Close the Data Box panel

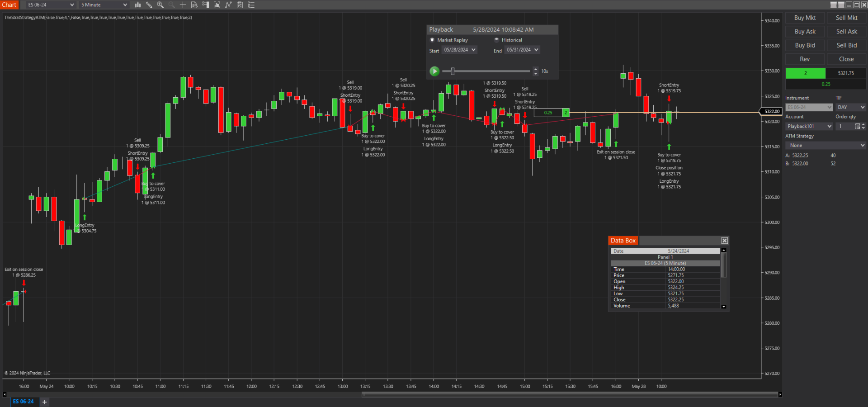[724, 241]
